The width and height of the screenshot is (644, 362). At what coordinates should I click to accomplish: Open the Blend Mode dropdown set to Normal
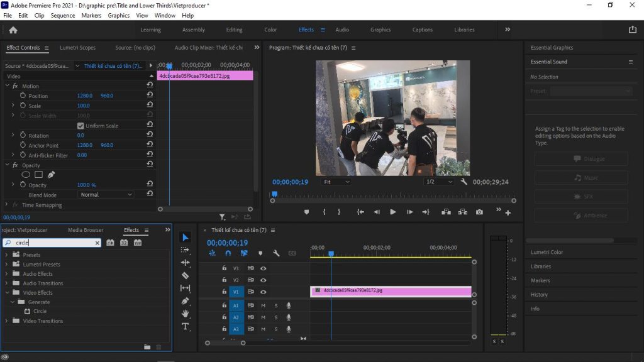(x=105, y=194)
